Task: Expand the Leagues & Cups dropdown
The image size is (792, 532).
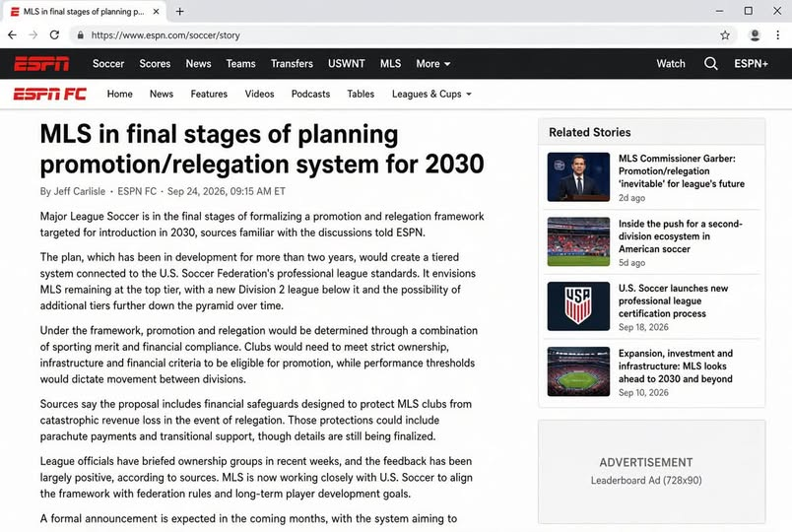Action: coord(431,94)
